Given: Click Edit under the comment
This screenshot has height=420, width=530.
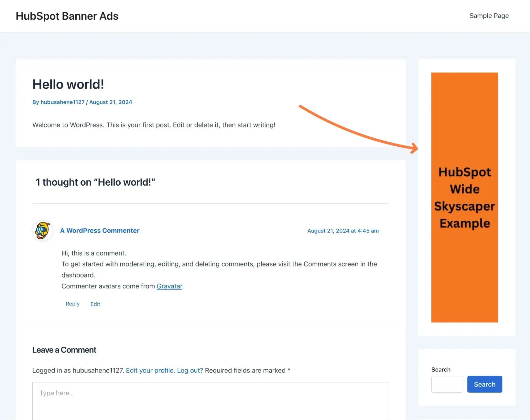Looking at the screenshot, I should (x=95, y=304).
